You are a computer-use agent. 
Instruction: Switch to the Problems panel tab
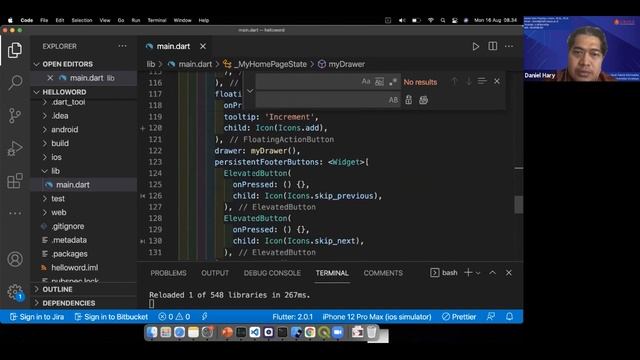pos(168,273)
